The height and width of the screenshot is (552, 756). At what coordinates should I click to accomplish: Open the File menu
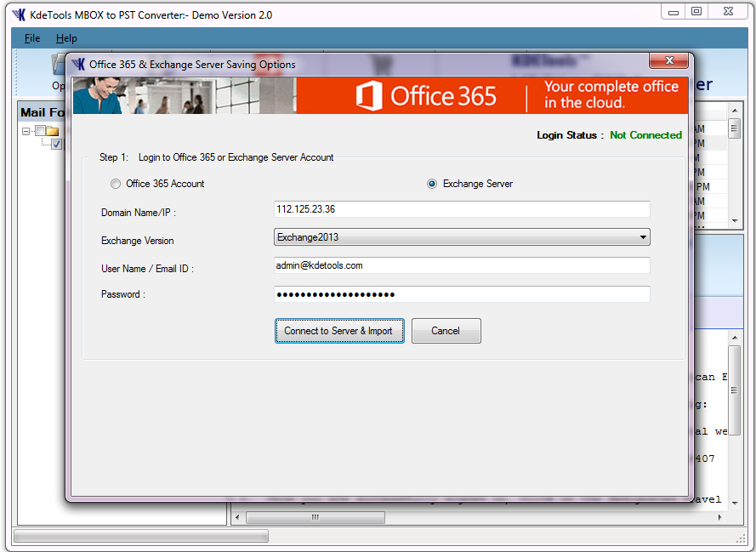point(32,38)
